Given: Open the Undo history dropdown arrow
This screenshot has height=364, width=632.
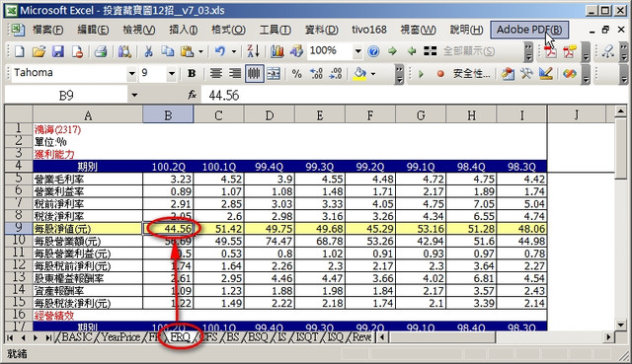Looking at the screenshot, I should tap(234, 51).
